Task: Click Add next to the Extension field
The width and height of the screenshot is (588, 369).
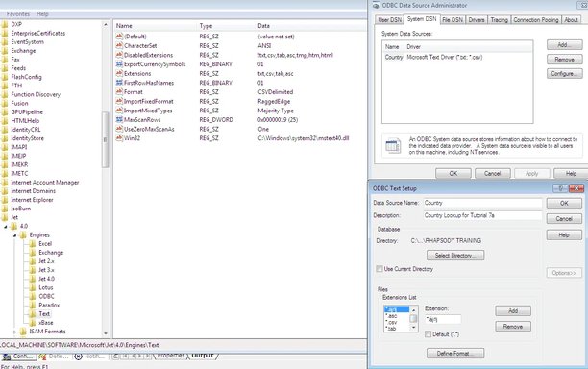Action: (513, 311)
